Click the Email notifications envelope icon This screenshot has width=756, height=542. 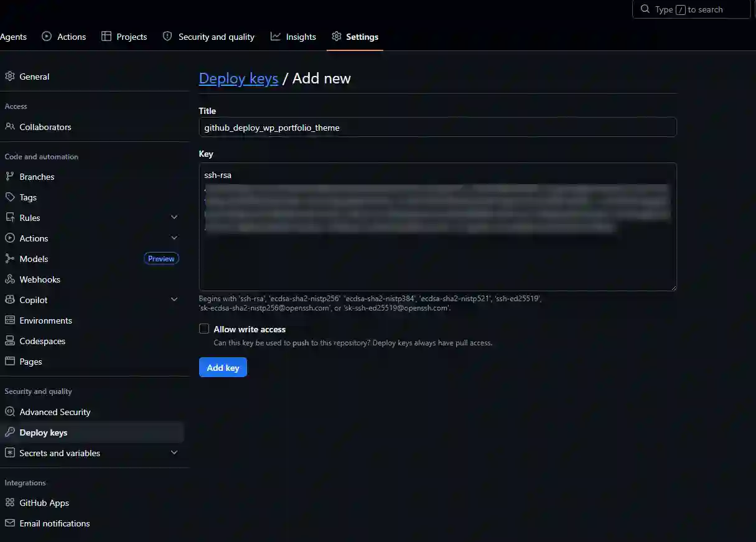coord(9,523)
